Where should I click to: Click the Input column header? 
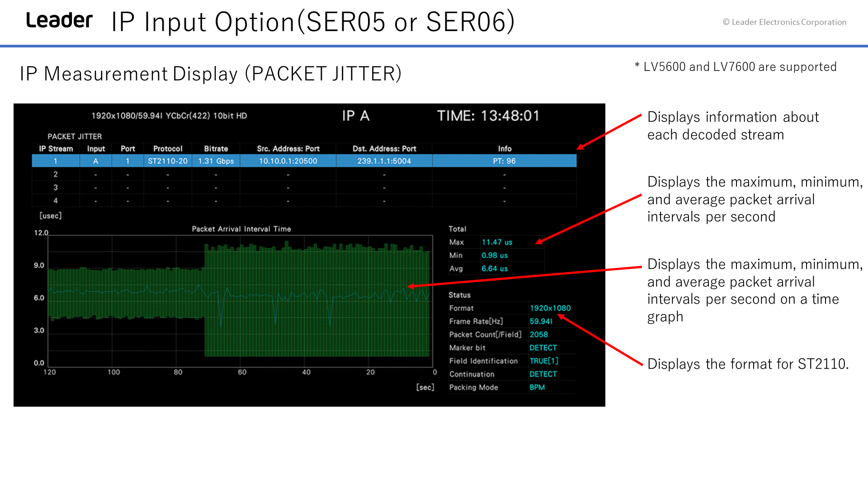tap(96, 149)
